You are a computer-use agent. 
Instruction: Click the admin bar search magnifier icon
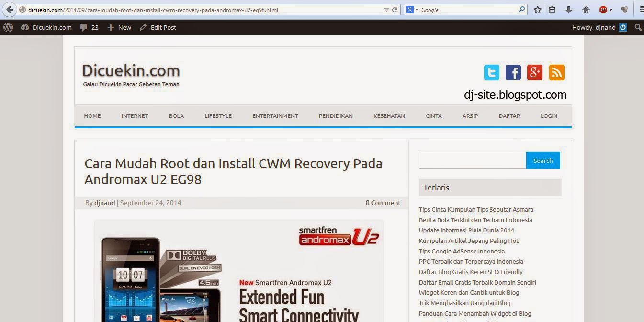point(638,27)
